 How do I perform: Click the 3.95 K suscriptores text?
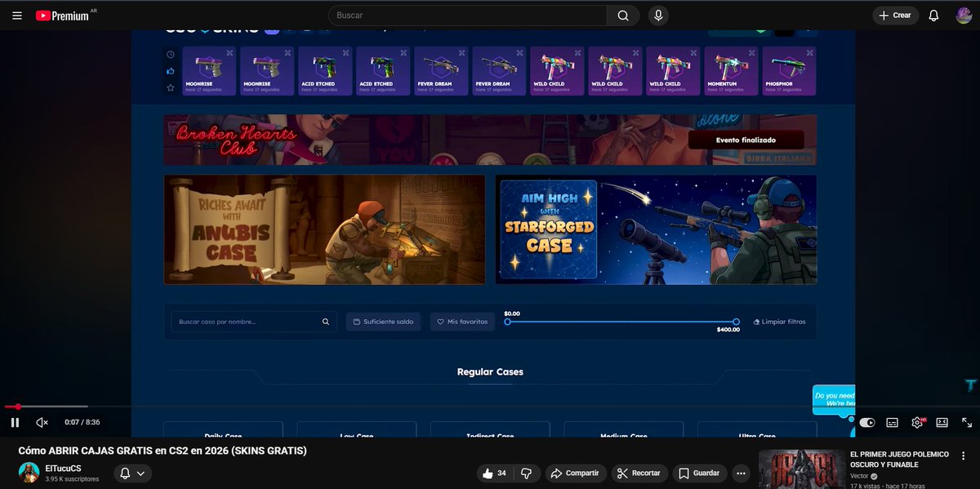click(x=72, y=479)
